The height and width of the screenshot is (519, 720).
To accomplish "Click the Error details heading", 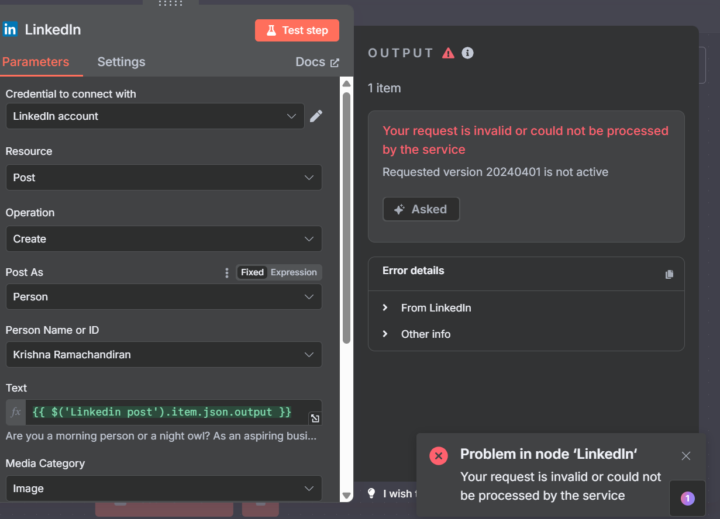I will (x=413, y=271).
